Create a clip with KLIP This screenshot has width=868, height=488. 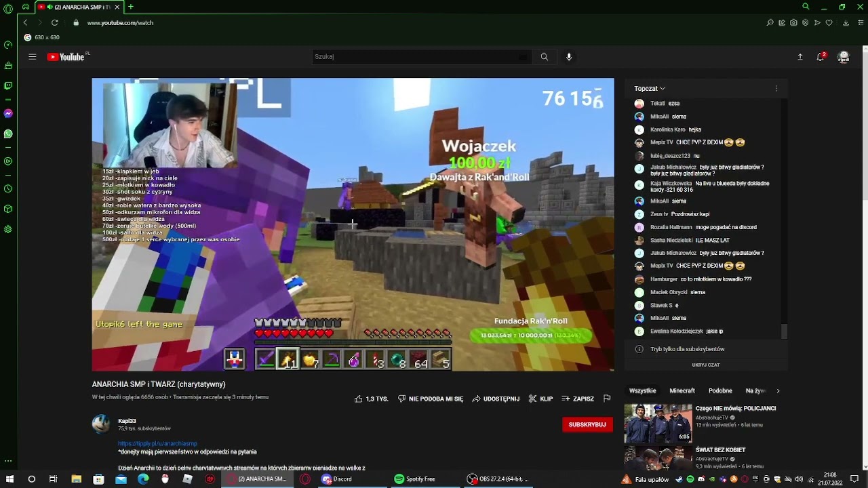pyautogui.click(x=540, y=399)
